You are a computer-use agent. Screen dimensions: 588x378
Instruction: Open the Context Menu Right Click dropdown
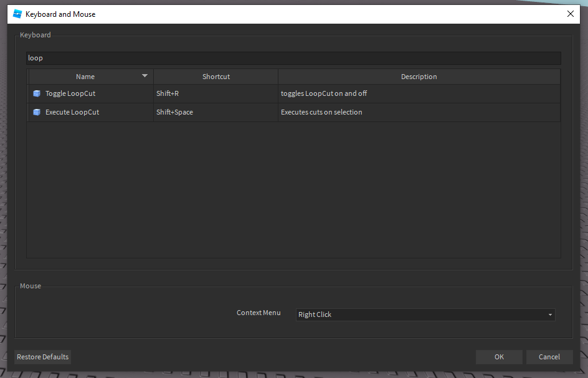425,314
